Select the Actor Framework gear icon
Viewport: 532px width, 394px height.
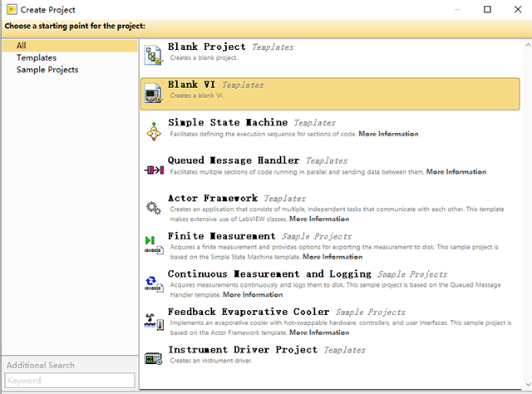[154, 207]
